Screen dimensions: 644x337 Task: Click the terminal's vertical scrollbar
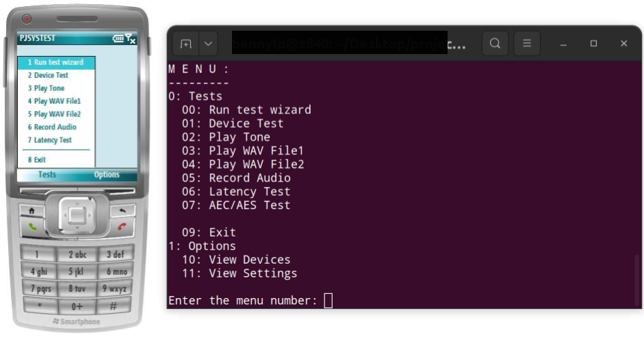tap(637, 281)
